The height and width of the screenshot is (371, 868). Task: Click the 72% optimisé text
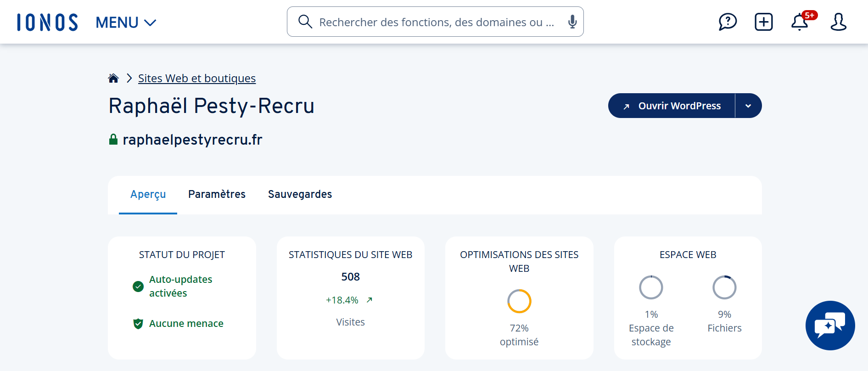tap(519, 335)
